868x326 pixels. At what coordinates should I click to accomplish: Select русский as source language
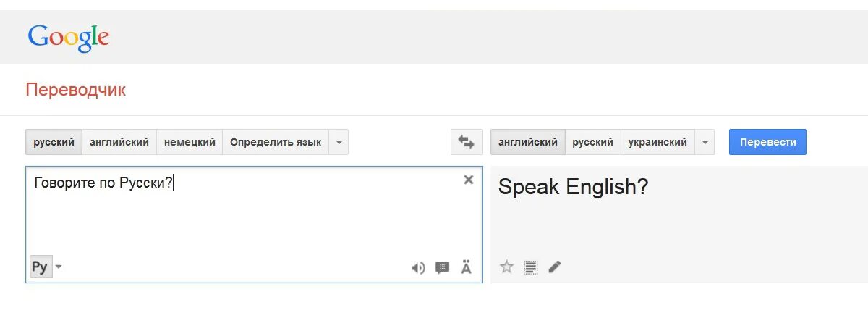[x=54, y=143]
